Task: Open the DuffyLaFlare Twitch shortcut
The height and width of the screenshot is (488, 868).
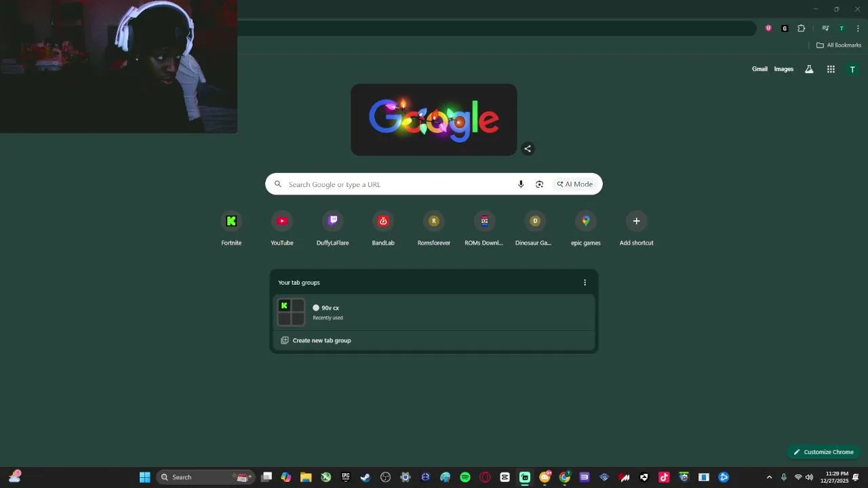Action: point(332,229)
